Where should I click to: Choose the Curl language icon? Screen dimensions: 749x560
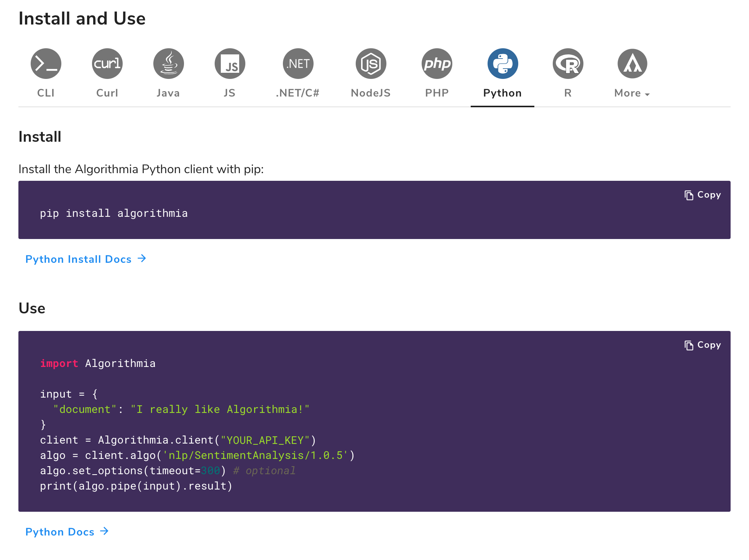107,64
